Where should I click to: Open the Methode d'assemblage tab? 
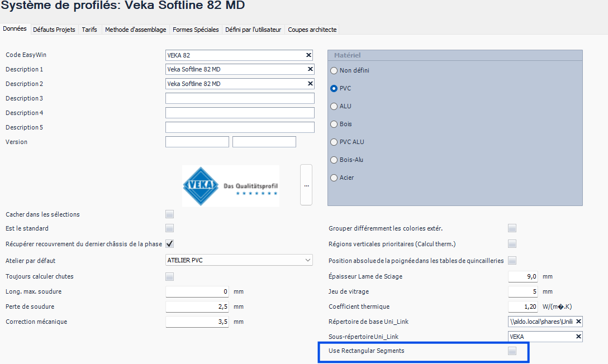(x=136, y=30)
